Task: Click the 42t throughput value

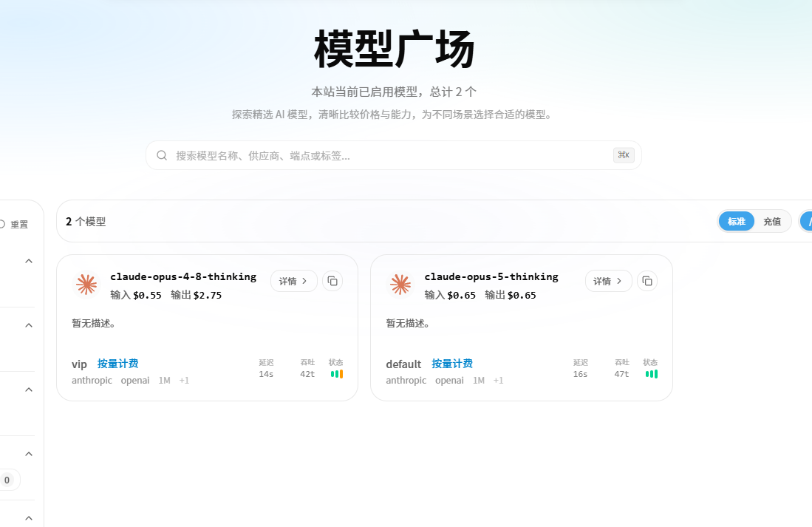Action: pos(307,374)
